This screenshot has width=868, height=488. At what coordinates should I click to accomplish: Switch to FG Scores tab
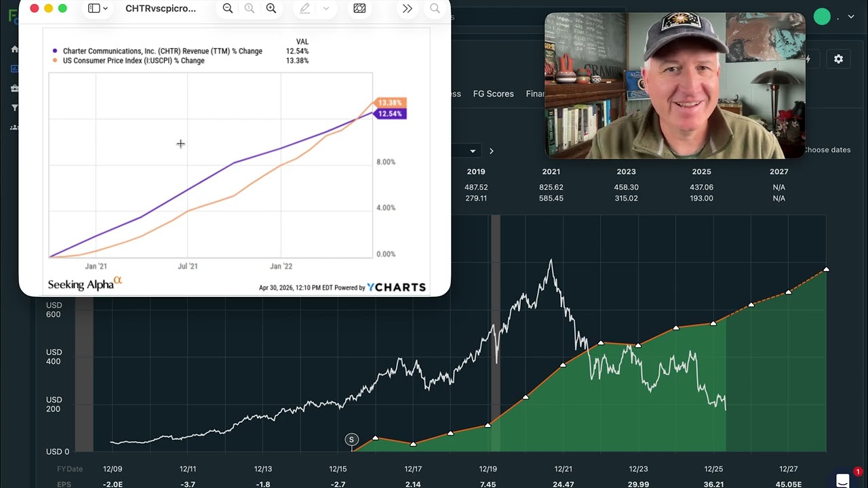493,94
